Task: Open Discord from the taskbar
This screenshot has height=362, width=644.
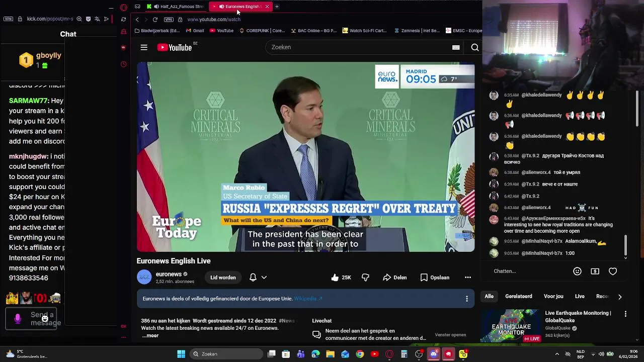Action: click(434, 354)
